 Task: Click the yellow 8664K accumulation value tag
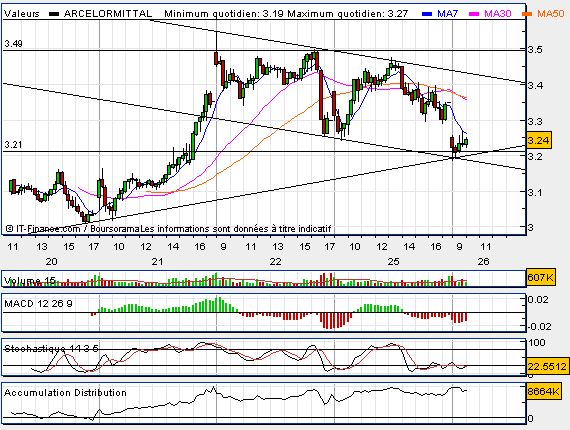pos(544,391)
